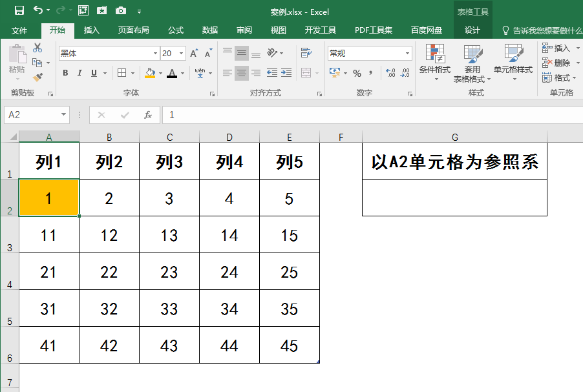Click the accounting currency format icon
This screenshot has height=392, width=583.
pyautogui.click(x=335, y=72)
